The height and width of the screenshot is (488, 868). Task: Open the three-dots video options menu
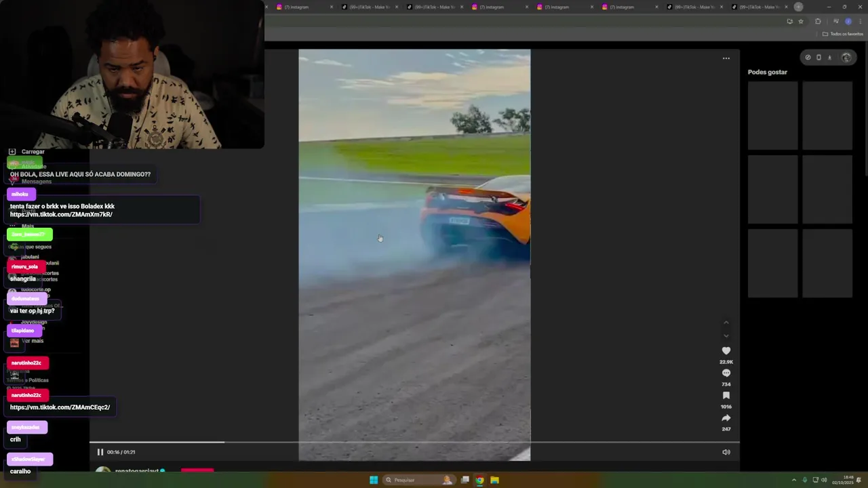(x=726, y=58)
